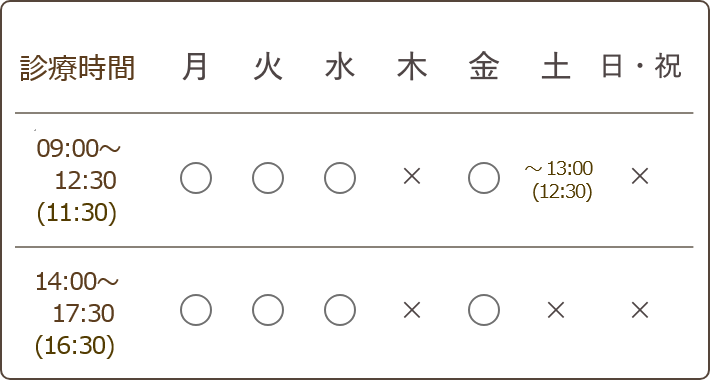Click the Saturday afternoon cross mark

(x=556, y=310)
